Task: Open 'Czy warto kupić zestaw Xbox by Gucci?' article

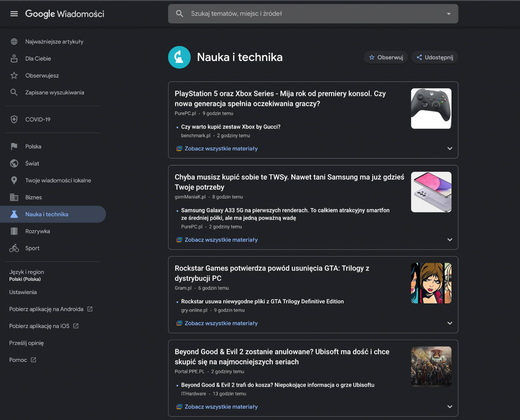Action: pyautogui.click(x=231, y=127)
